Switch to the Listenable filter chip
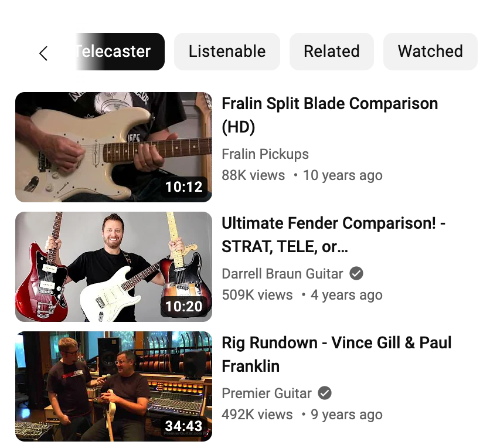The image size is (490, 448). coord(227,52)
